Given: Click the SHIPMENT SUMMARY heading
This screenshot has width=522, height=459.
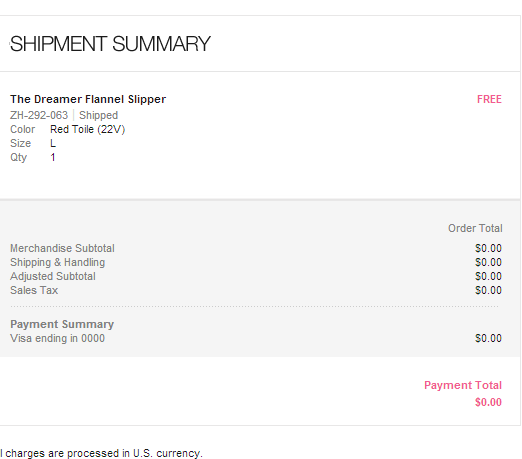Looking at the screenshot, I should pyautogui.click(x=110, y=44).
